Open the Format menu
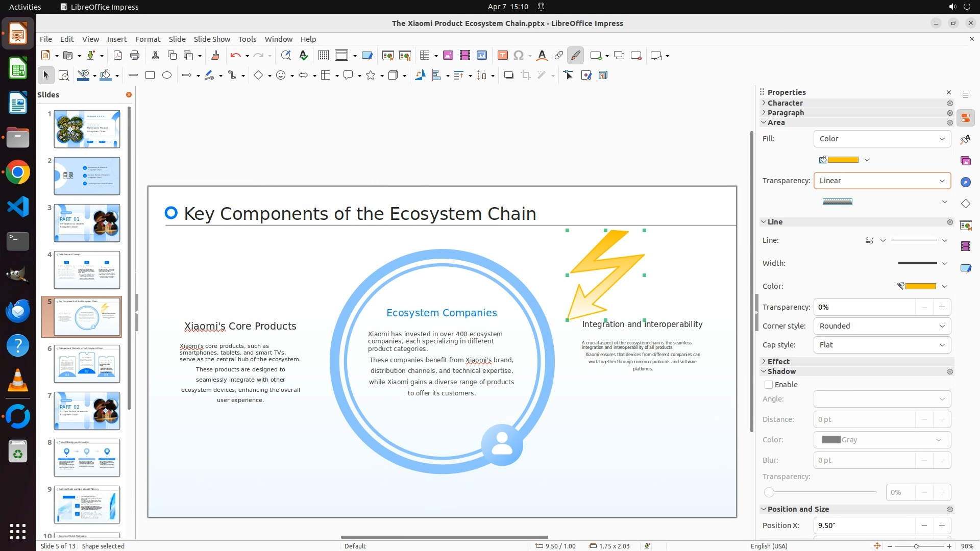 (x=148, y=39)
